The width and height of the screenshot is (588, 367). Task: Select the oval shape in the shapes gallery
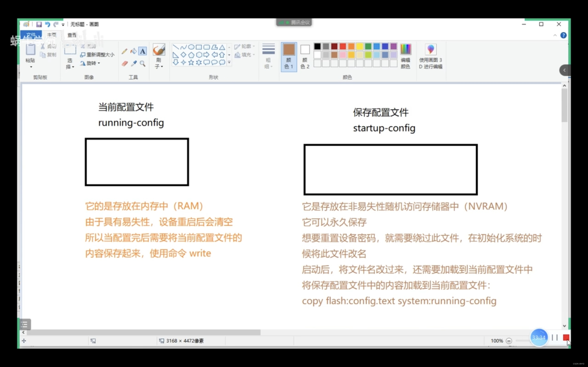(x=192, y=47)
